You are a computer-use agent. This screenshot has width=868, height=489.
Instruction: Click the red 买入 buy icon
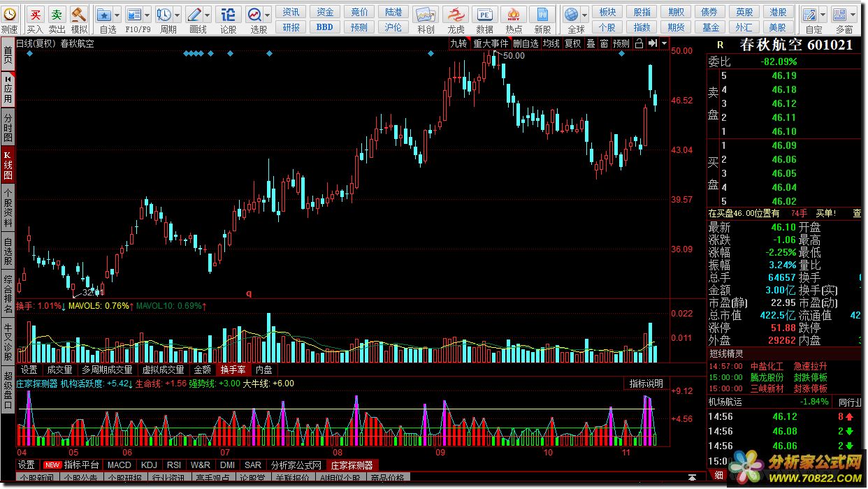[x=35, y=14]
